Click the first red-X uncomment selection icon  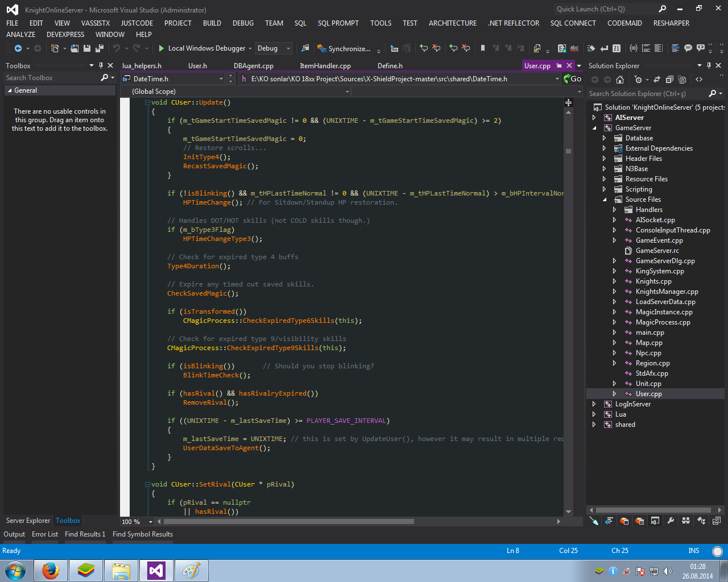pos(436,48)
